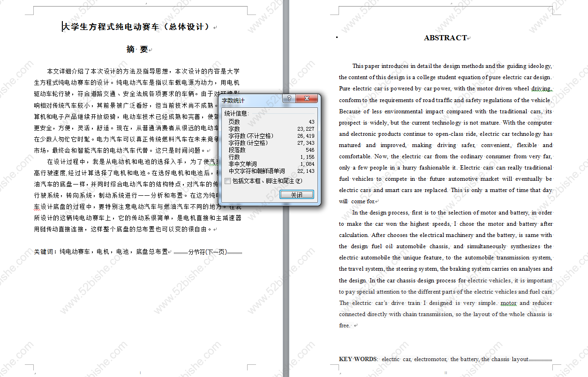Select the 页数 statistics row
The image size is (588, 377).
click(271, 122)
